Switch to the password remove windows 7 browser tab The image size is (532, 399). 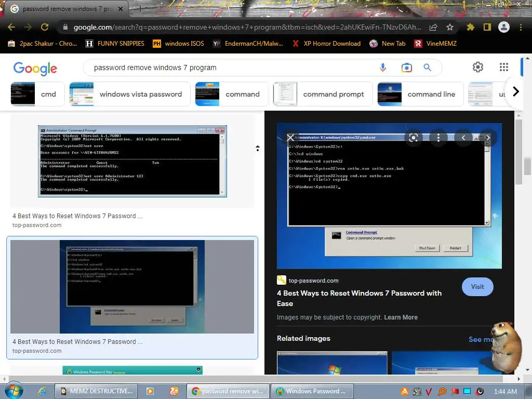coord(66,9)
